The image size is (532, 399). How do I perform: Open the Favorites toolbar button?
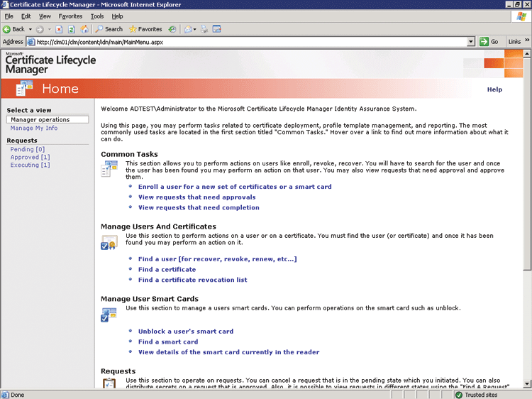(x=145, y=29)
